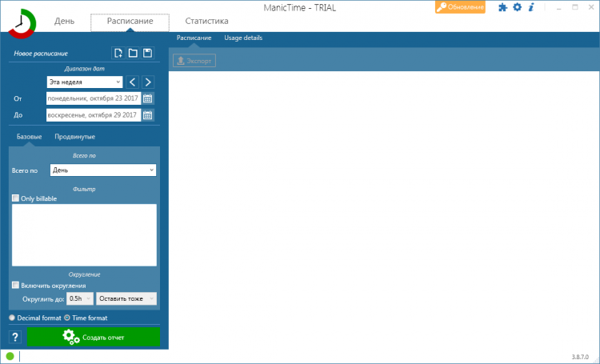Screen dimensions: 600x364
Task: Select the Decimal format radio button
Action: 12,318
